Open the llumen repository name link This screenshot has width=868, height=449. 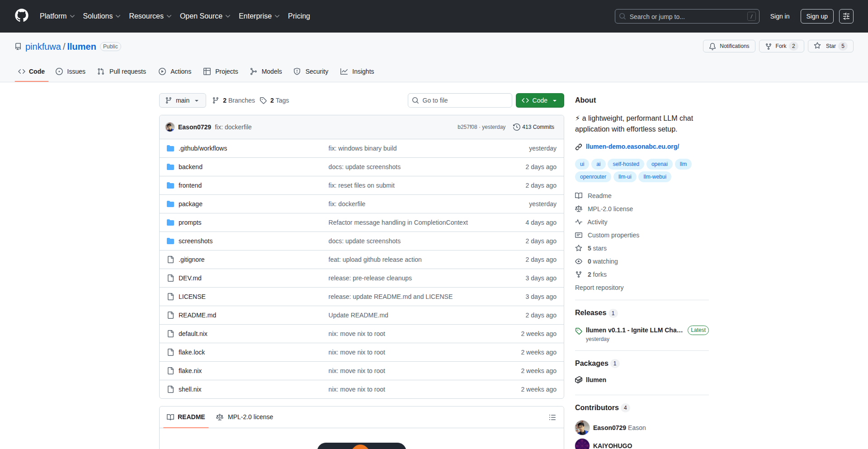click(x=81, y=47)
